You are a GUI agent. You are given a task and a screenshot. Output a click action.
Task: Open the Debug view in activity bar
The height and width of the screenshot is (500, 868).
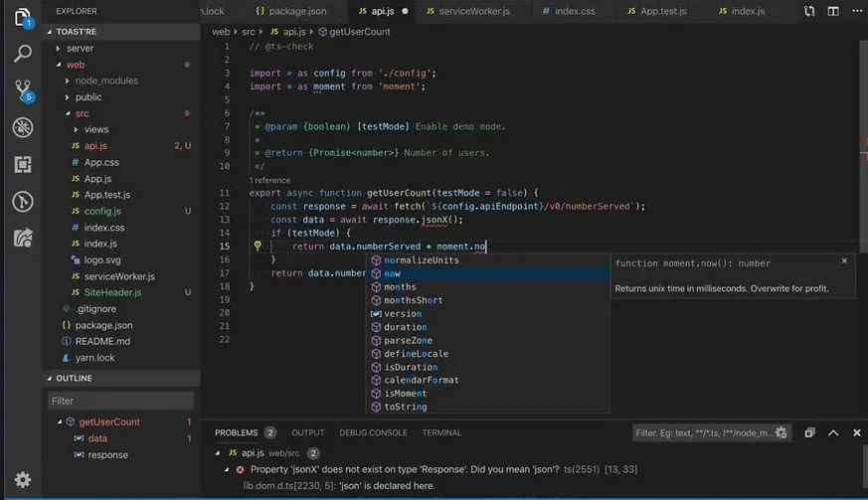point(23,127)
